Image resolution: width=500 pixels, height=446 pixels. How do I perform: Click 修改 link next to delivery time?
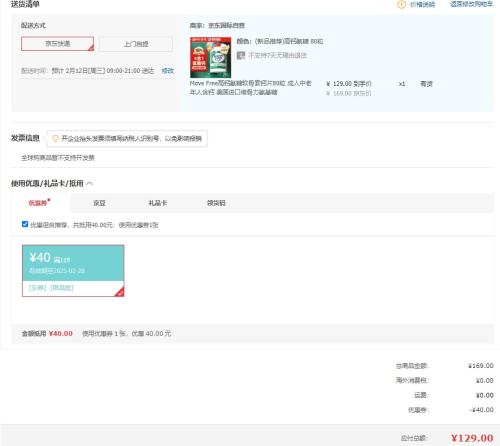click(168, 71)
